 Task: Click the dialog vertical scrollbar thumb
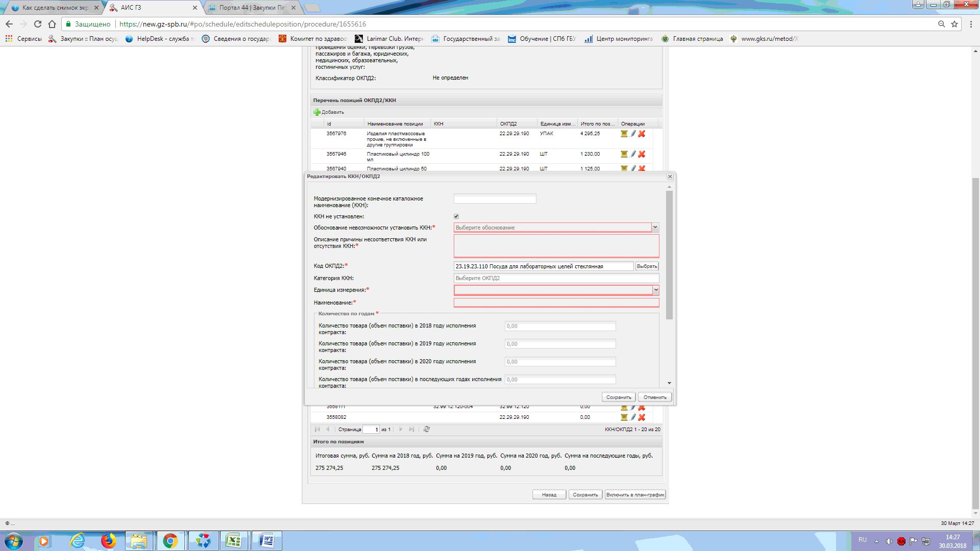point(669,255)
